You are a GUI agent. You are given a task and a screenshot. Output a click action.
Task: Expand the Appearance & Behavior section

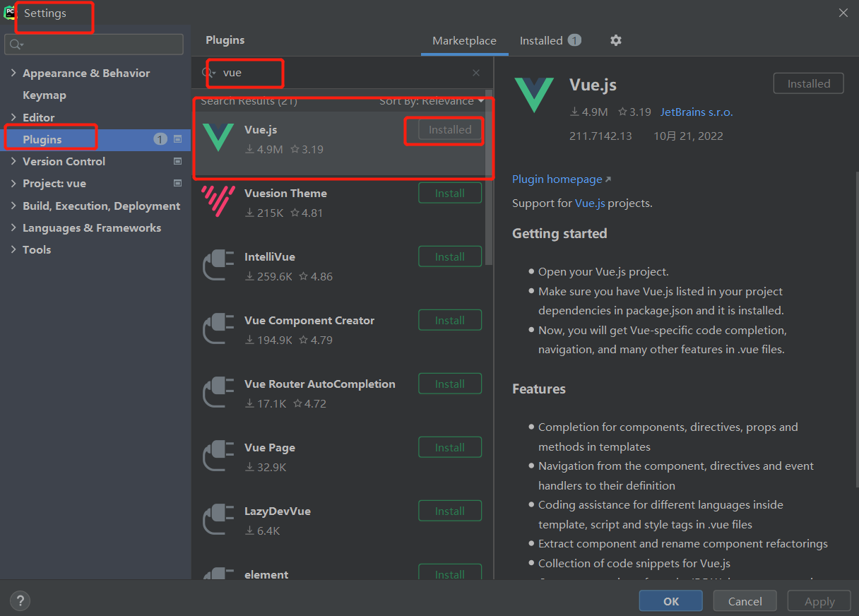pos(13,73)
